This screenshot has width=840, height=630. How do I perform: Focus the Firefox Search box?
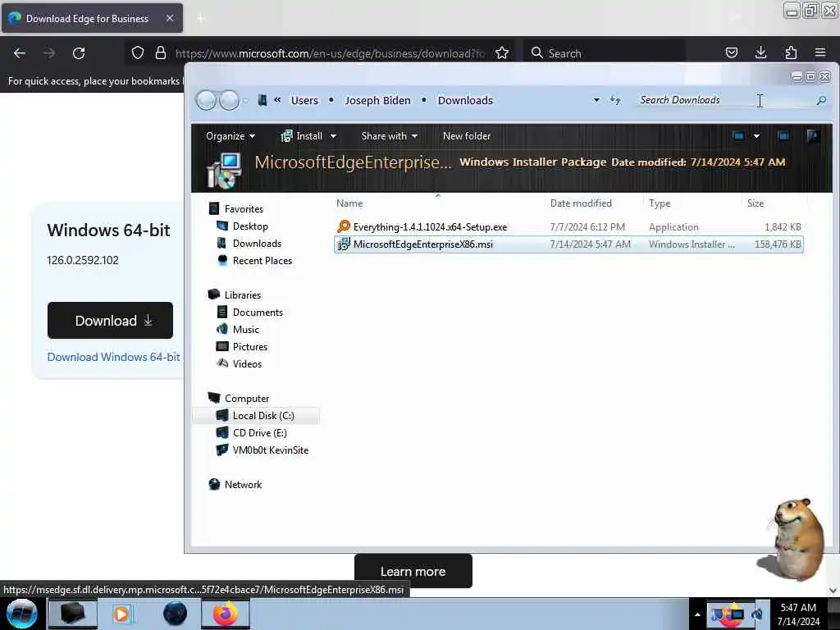pyautogui.click(x=605, y=53)
